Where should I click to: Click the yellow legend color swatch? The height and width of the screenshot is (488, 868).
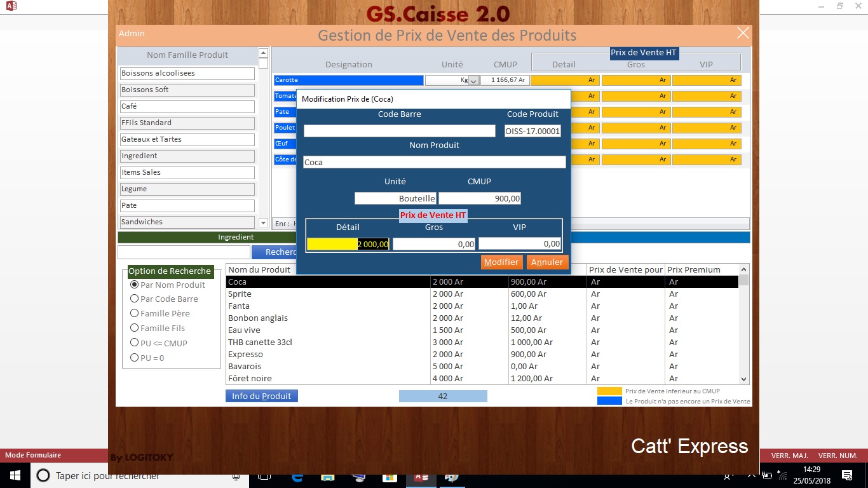pos(609,391)
